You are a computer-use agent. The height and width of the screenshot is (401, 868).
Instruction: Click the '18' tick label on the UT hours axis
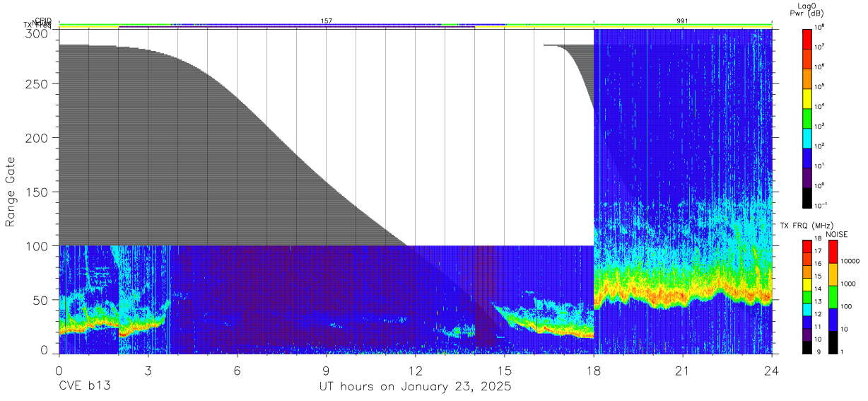[x=594, y=370]
